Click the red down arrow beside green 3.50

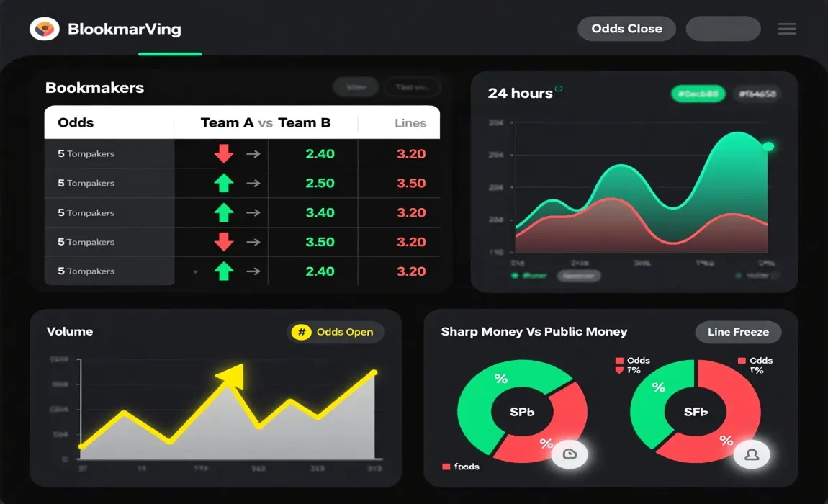click(x=224, y=241)
